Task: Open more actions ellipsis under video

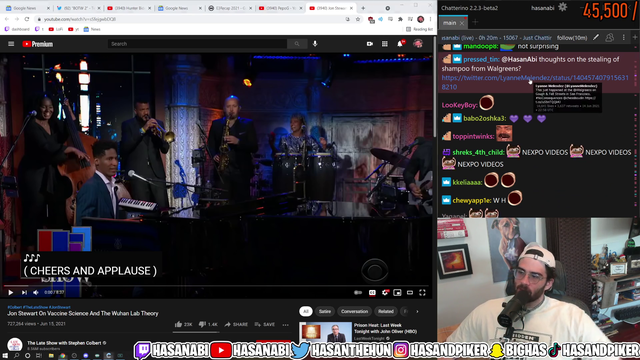Action: [285, 325]
